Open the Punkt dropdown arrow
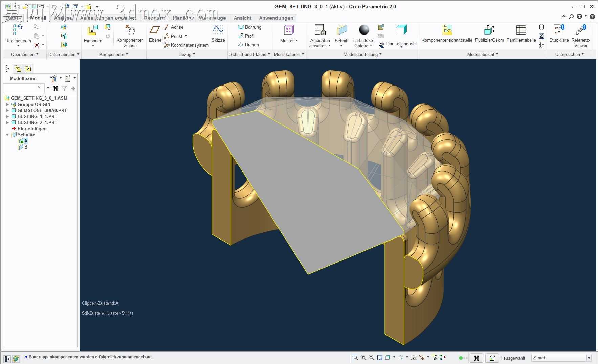The image size is (598, 364). point(186,36)
